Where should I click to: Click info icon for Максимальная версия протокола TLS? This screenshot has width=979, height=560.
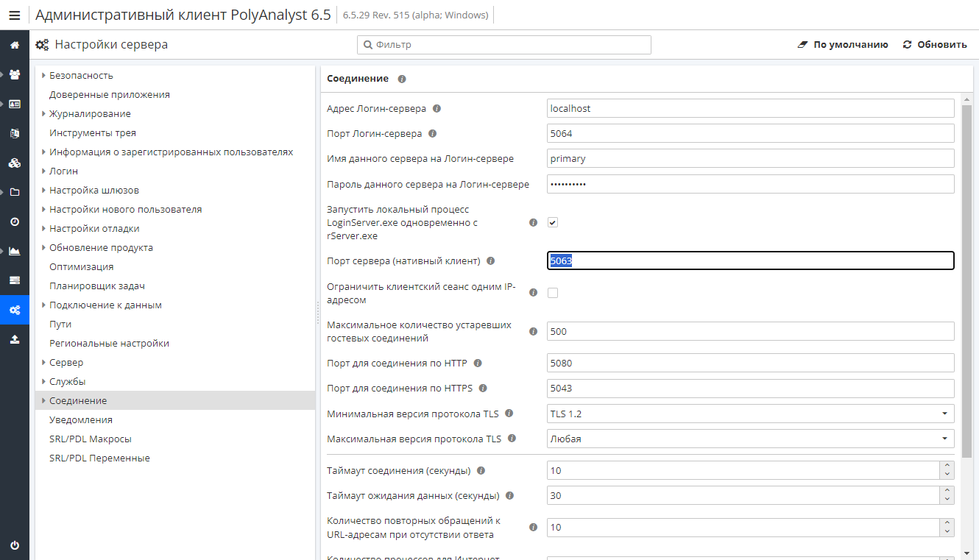pyautogui.click(x=512, y=439)
